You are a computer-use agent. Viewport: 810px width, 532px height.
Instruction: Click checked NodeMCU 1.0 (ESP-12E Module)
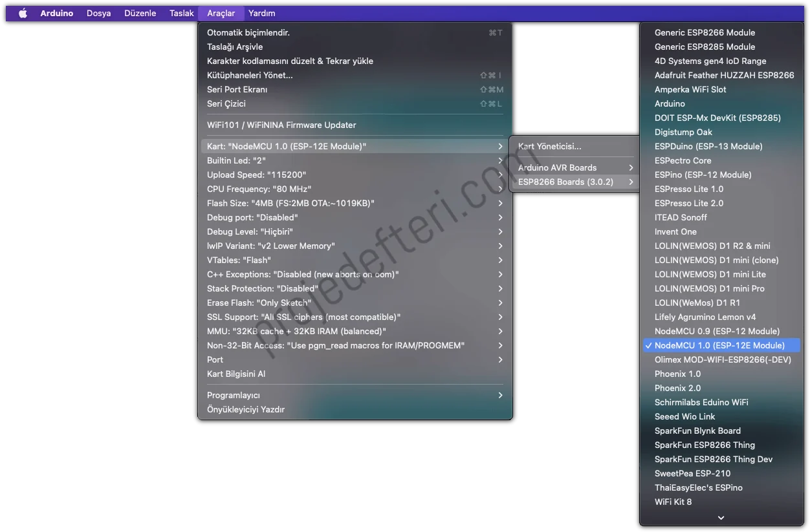pos(721,345)
